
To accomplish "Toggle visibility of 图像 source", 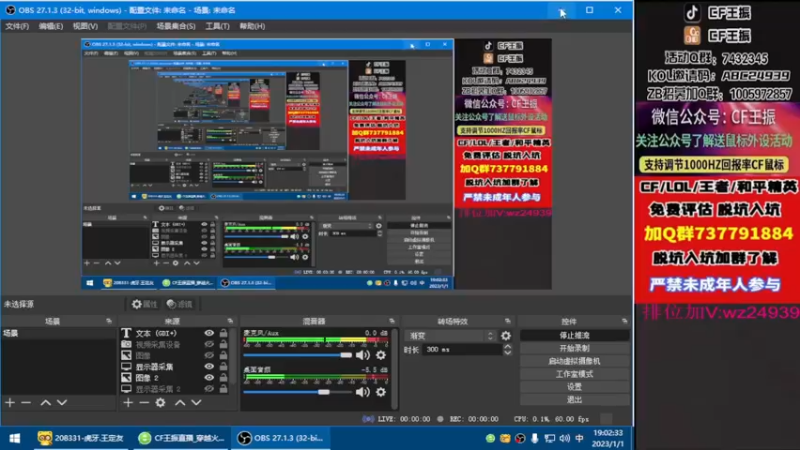I will [x=209, y=356].
